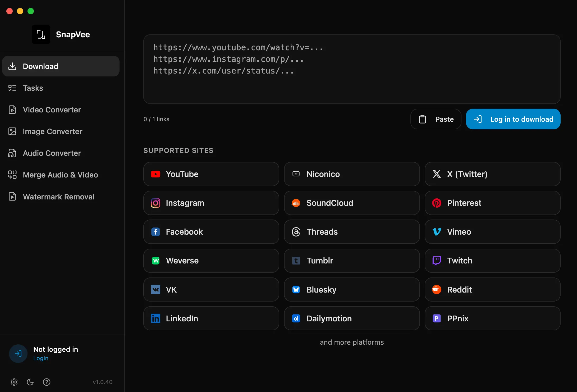
Task: Click the Niconico logo icon
Action: (296, 174)
